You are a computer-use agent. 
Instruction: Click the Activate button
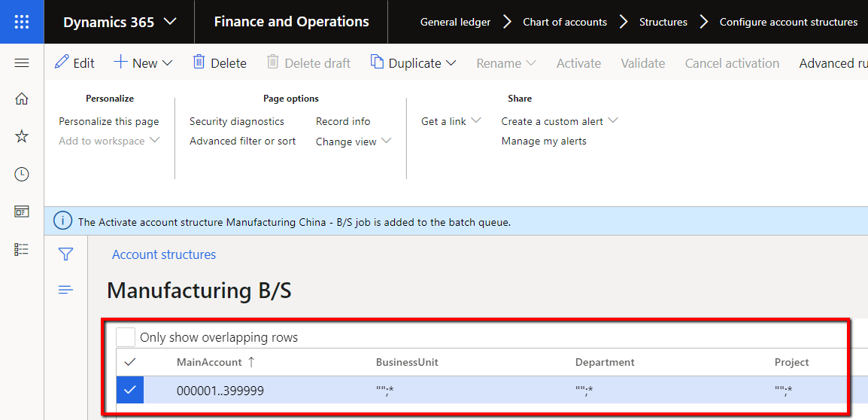click(x=578, y=63)
